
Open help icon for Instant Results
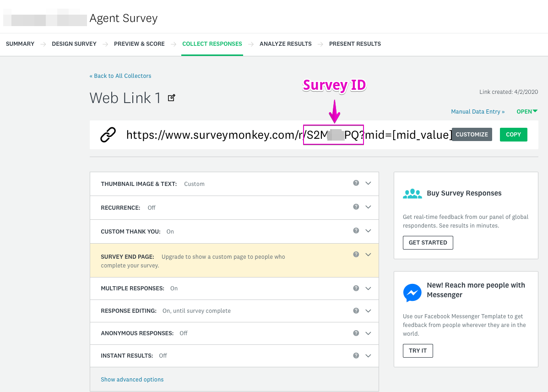point(356,355)
